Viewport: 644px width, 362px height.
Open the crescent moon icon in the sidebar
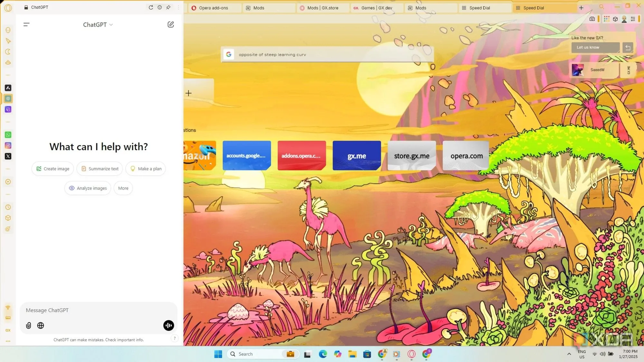(8, 52)
